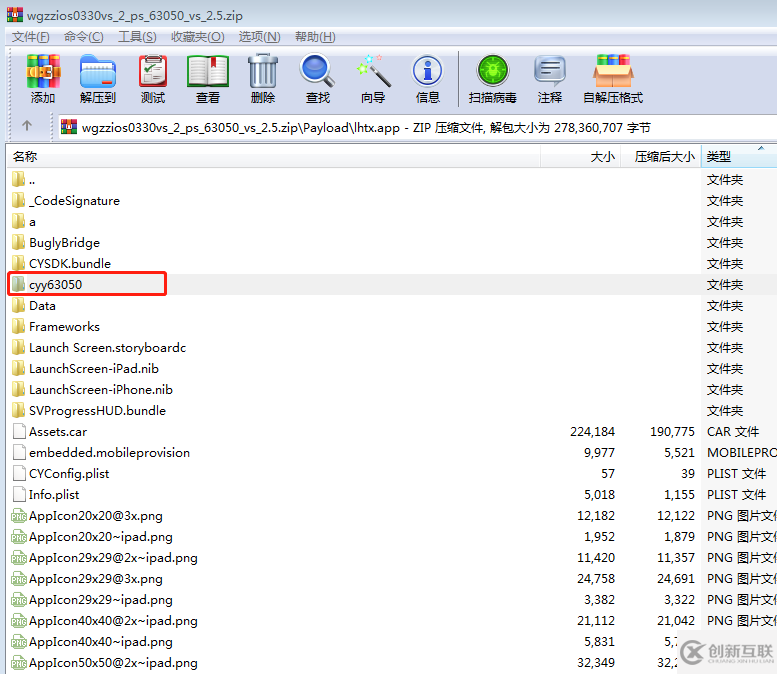Select AppIcon29x29@3x.png file
Screen dimensions: 777x674
[87, 578]
